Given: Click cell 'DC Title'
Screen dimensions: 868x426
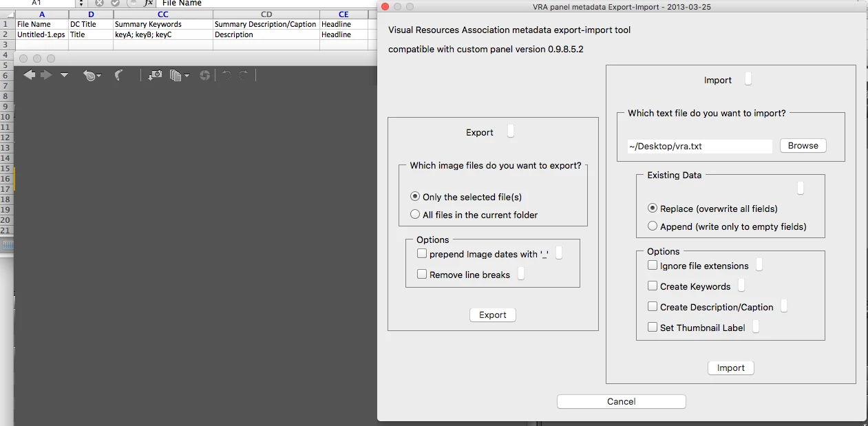Looking at the screenshot, I should point(91,24).
